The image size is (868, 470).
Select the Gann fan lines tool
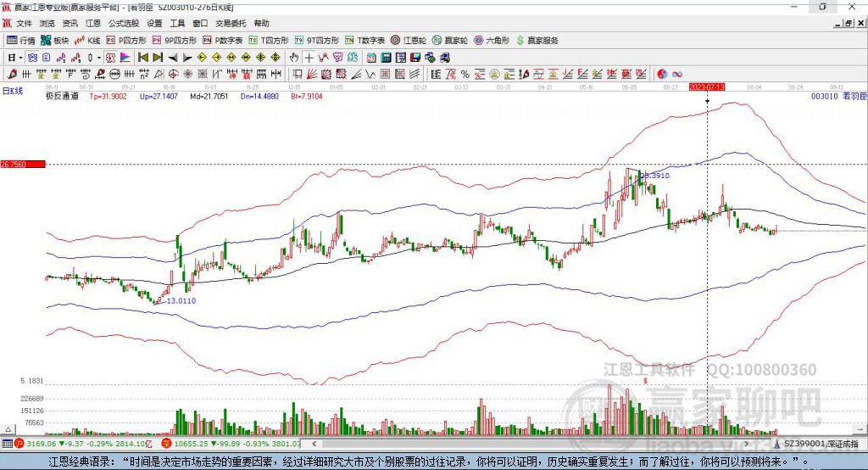pyautogui.click(x=312, y=75)
